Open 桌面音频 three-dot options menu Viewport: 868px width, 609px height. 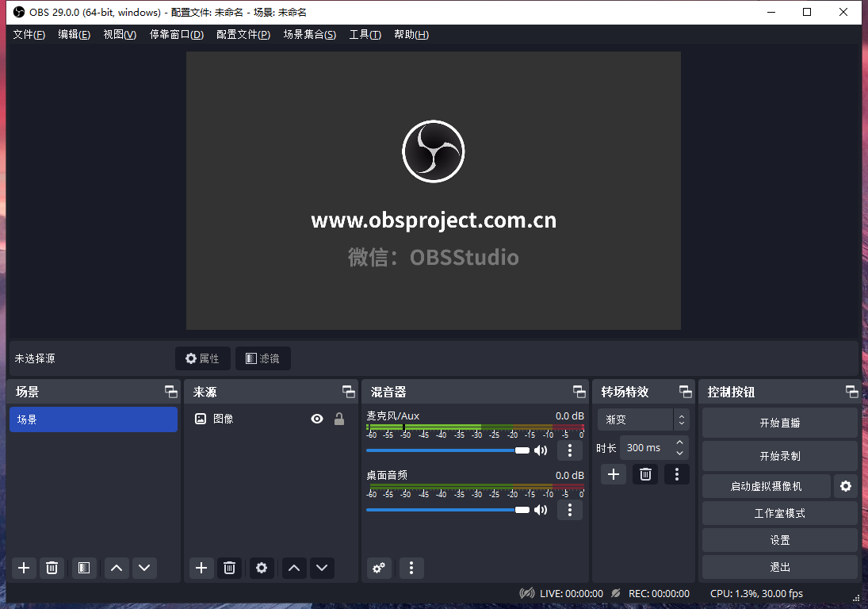(x=569, y=510)
